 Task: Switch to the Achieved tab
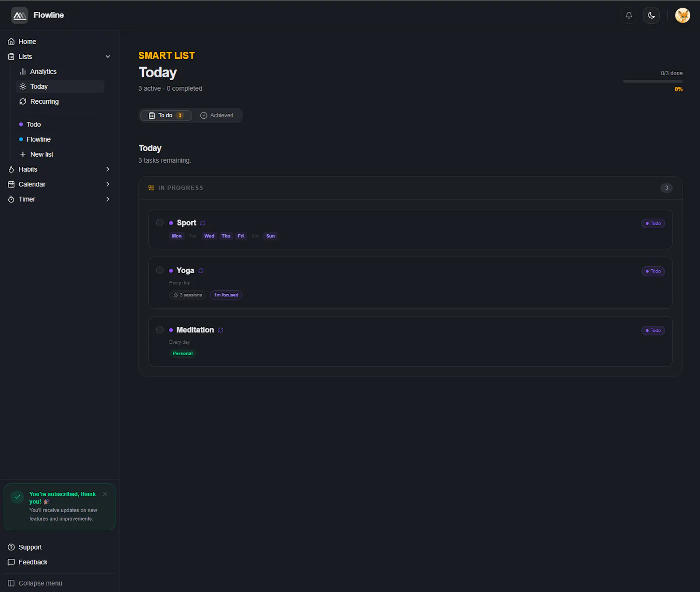point(217,115)
